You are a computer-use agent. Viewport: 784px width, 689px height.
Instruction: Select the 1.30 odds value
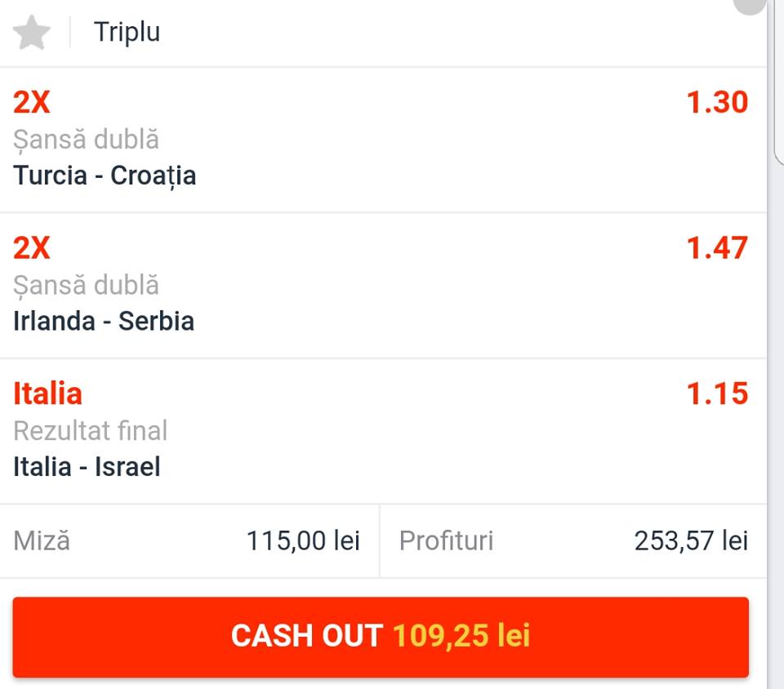pos(717,102)
